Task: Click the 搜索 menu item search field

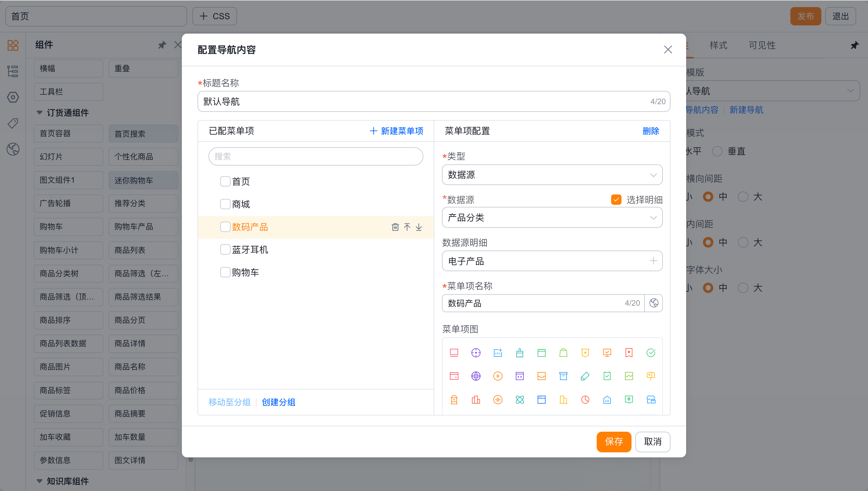Action: pyautogui.click(x=315, y=156)
